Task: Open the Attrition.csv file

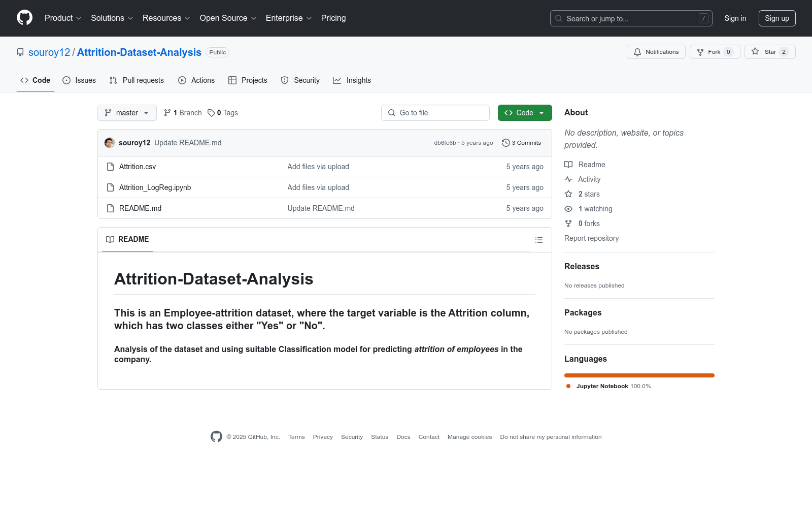Action: point(138,167)
